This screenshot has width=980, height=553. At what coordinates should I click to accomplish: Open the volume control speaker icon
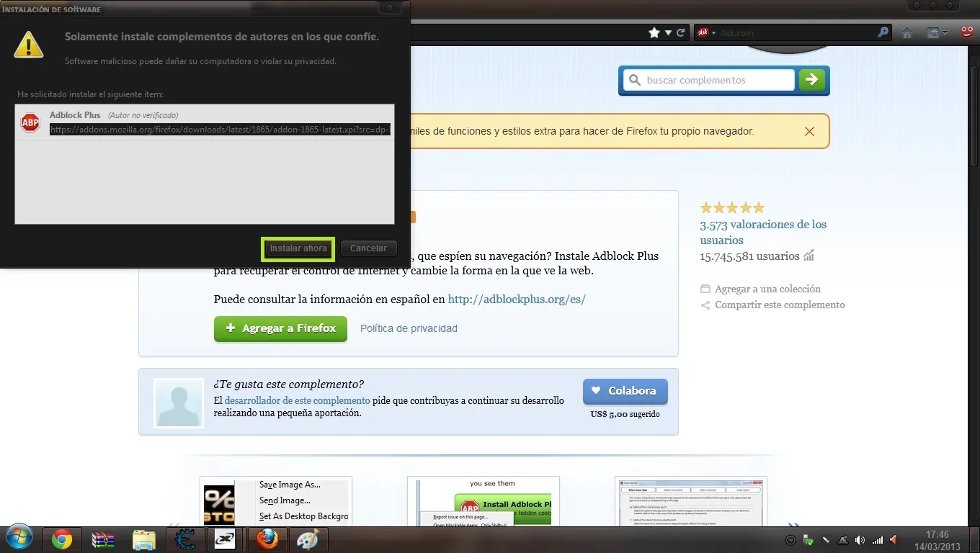click(x=860, y=540)
